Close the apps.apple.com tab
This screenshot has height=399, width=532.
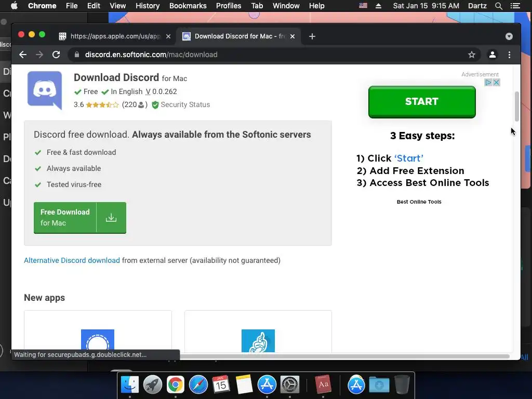point(168,36)
